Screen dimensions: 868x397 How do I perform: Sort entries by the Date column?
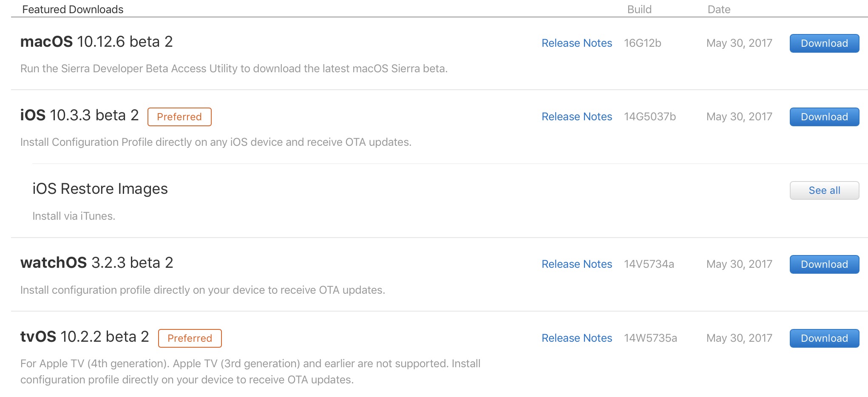tap(718, 9)
